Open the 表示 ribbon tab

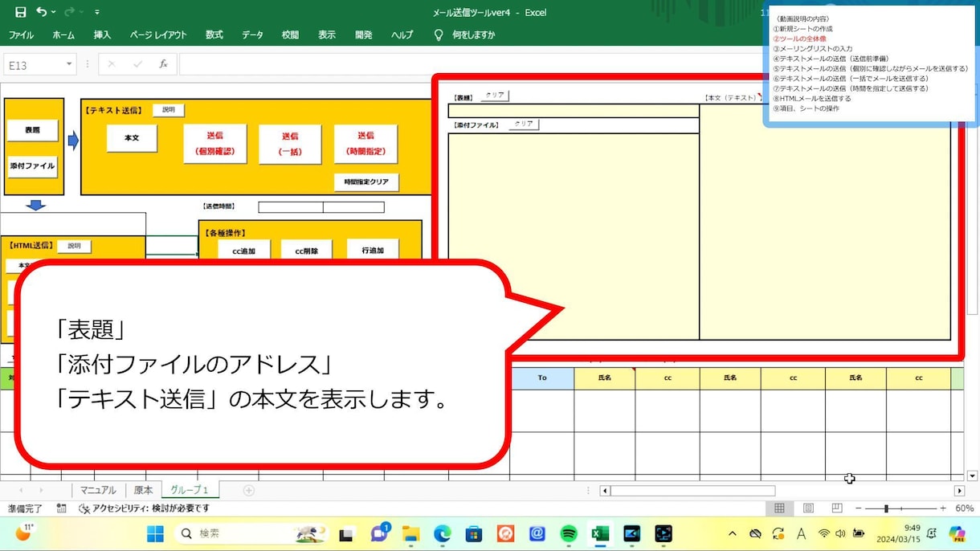(327, 35)
